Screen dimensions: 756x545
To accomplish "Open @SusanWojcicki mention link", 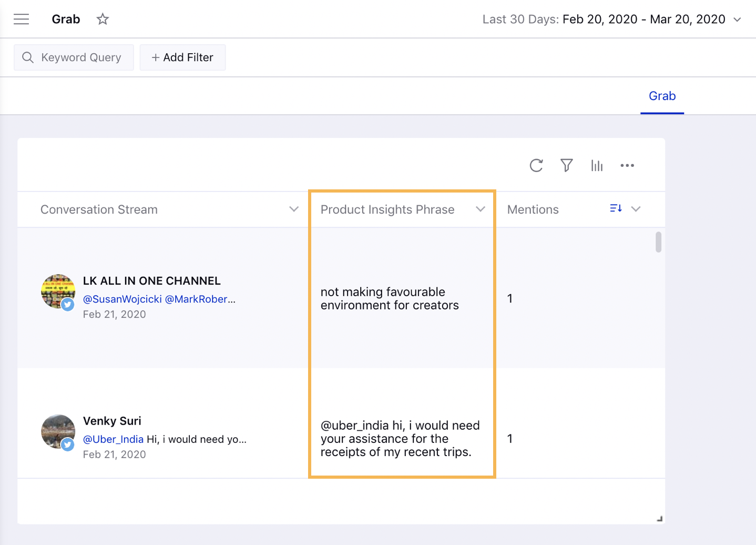I will (x=122, y=299).
